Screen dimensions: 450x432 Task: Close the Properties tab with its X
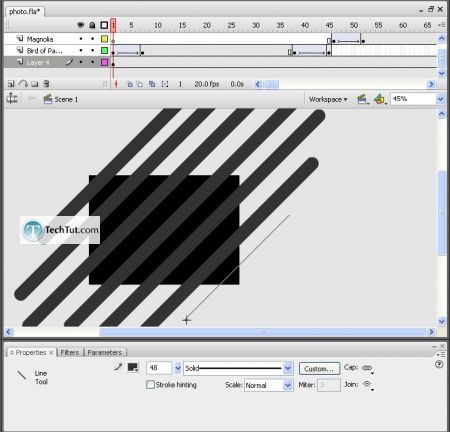click(x=51, y=353)
